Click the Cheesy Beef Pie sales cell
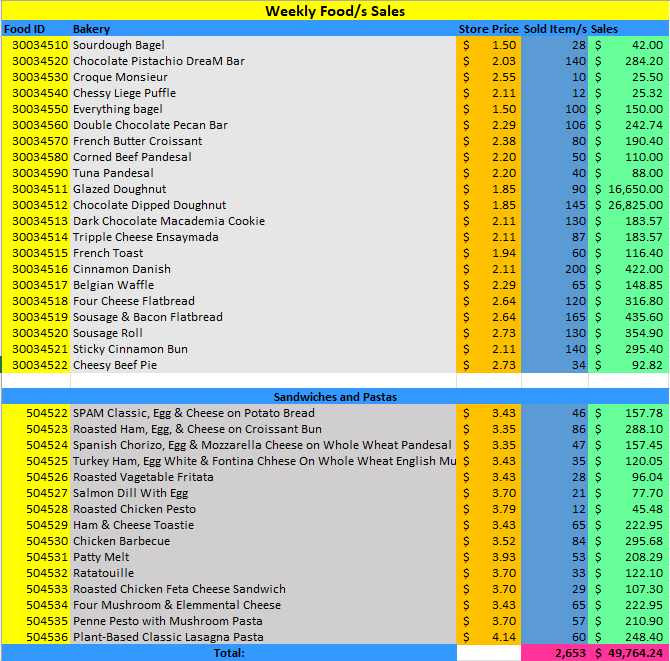The height and width of the screenshot is (661, 670). [628, 365]
